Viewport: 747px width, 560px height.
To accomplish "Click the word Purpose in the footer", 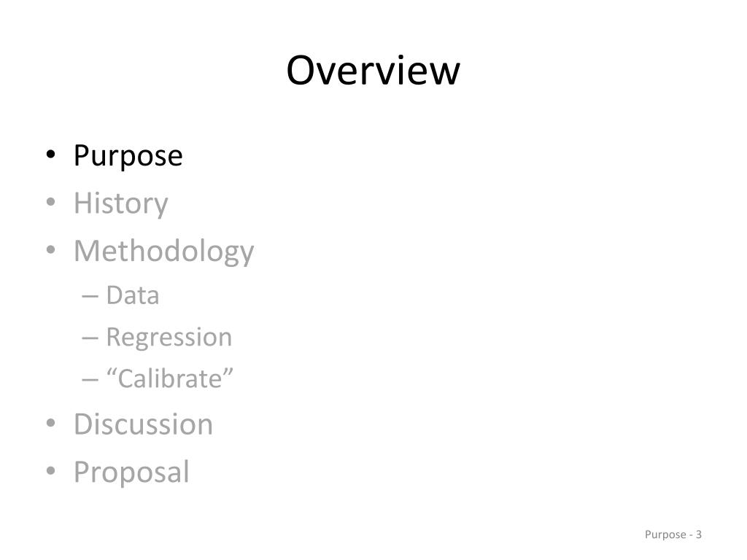I will (665, 534).
